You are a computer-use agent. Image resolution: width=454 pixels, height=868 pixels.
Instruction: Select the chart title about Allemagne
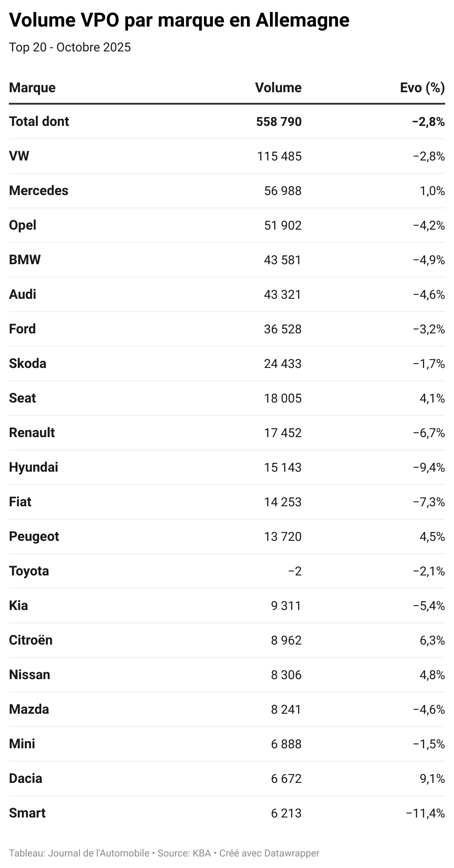tap(179, 20)
